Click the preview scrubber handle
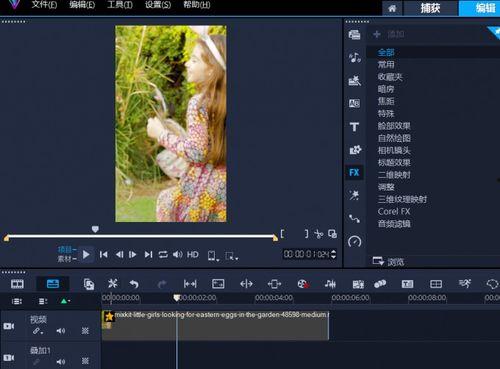This screenshot has height=369, width=500. pos(95,229)
